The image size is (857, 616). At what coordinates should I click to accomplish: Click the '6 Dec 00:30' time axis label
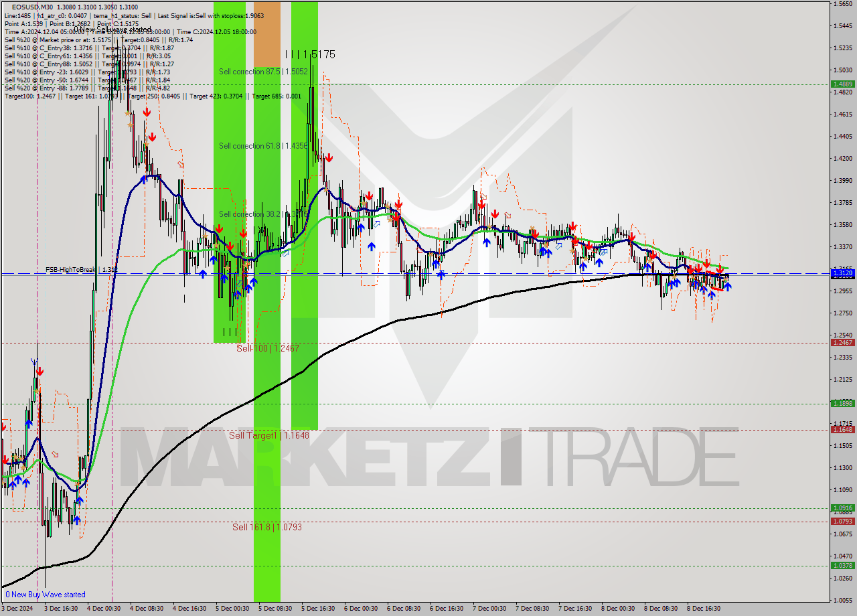[361, 609]
